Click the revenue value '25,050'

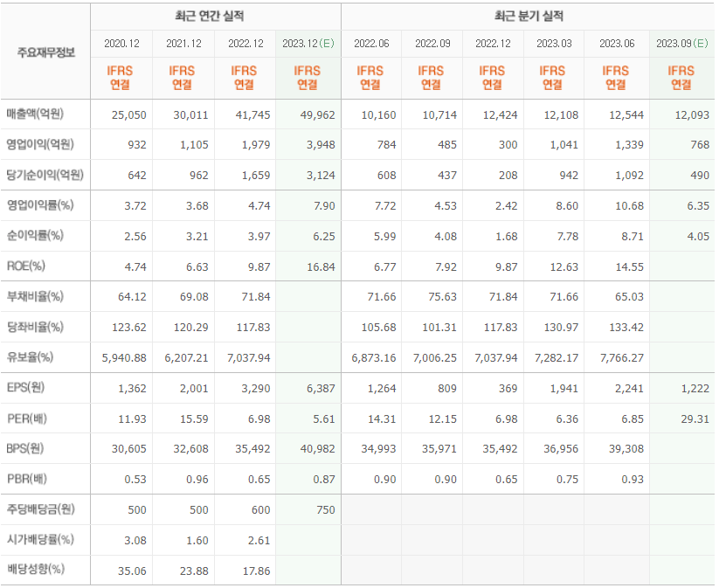pyautogui.click(x=129, y=114)
